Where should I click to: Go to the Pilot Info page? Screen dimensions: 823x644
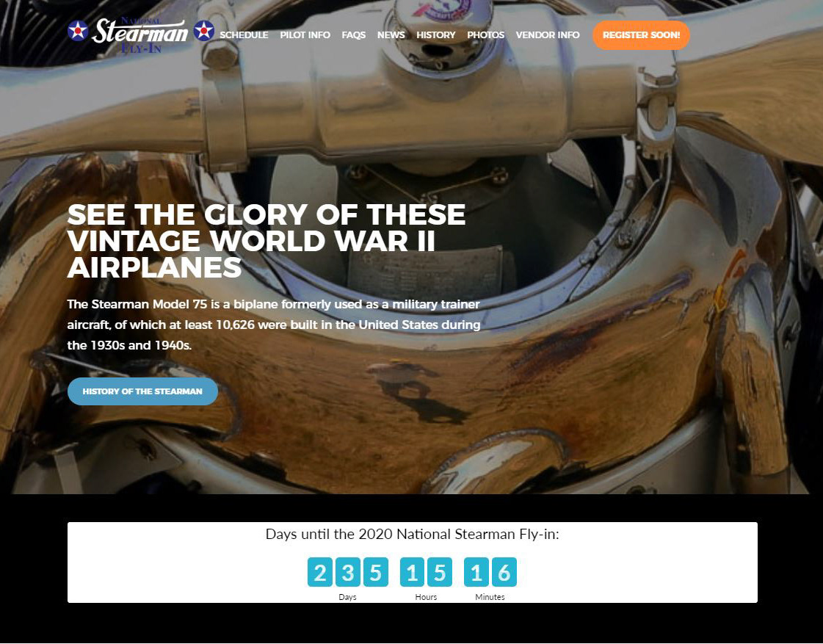click(x=305, y=35)
